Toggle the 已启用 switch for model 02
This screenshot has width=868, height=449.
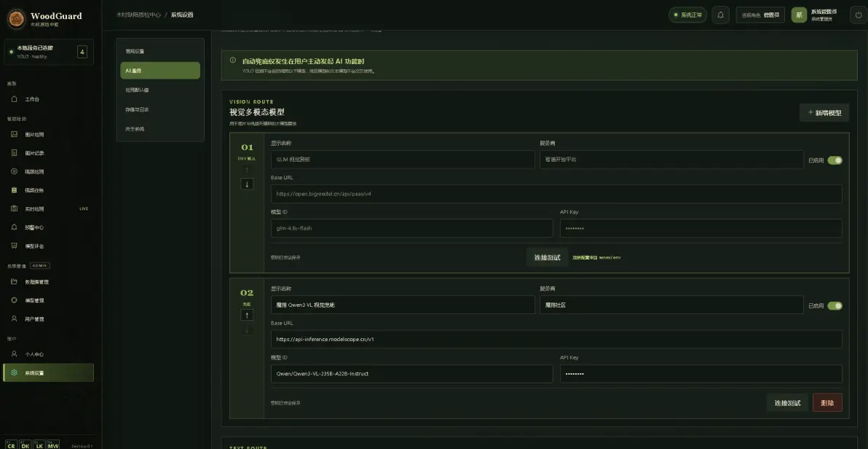pos(835,305)
